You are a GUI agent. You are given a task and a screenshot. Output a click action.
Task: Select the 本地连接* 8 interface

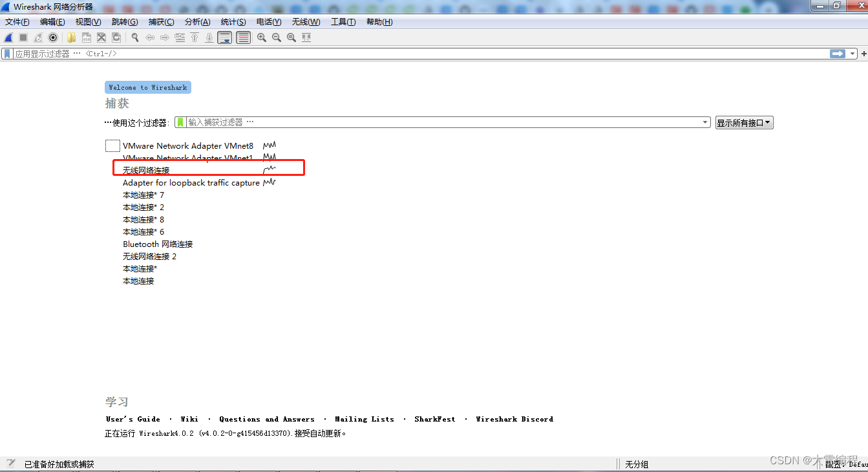coord(143,220)
